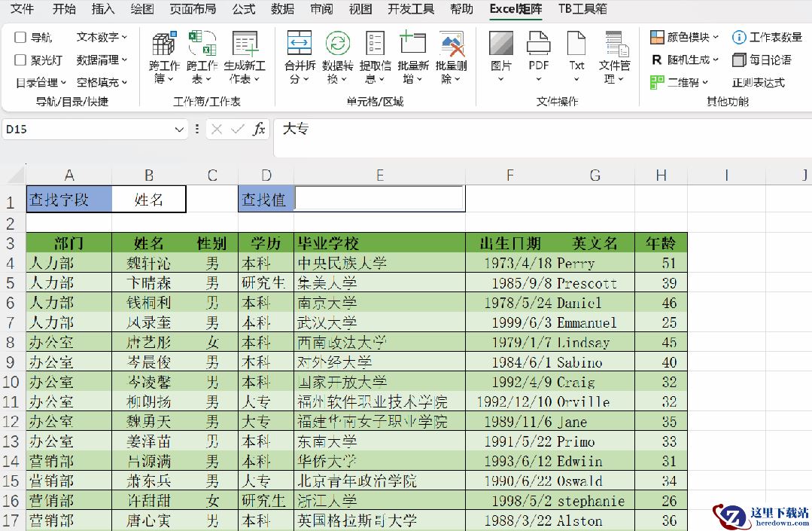812x531 pixels.
Task: Open the PDF file tool
Action: click(539, 57)
